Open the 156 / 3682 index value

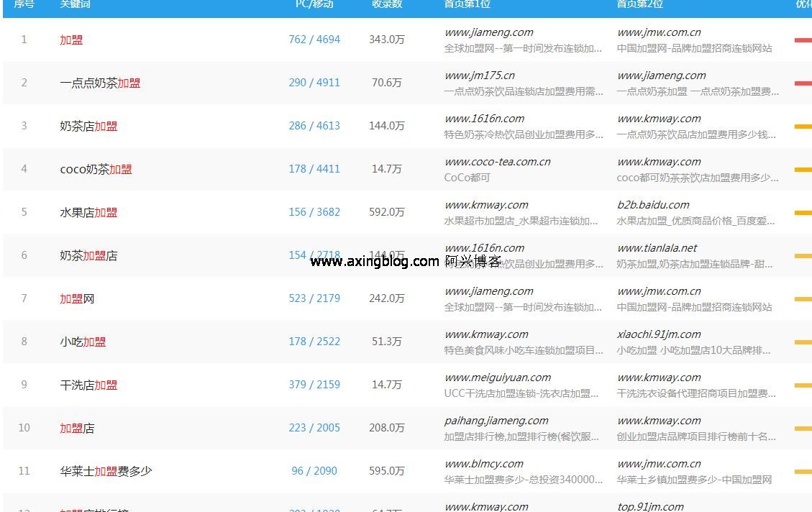(314, 212)
